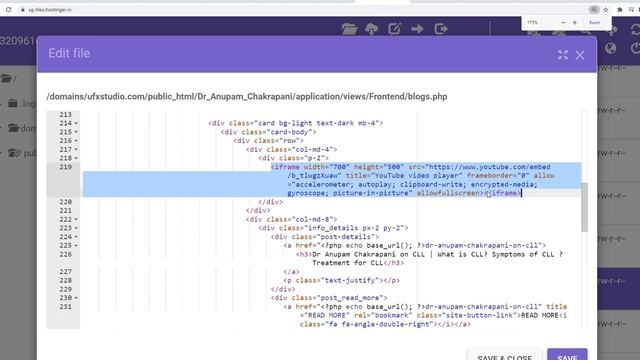
Task: Collapse code fold at line 224
Action: (76, 237)
